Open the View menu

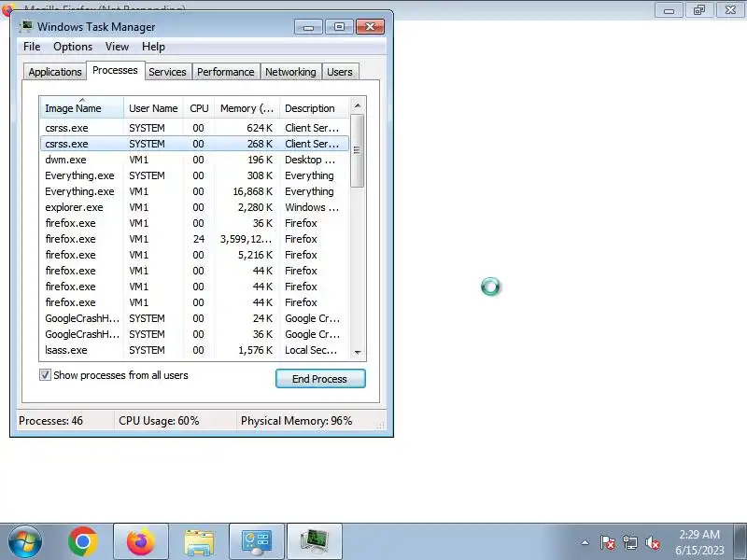point(117,47)
